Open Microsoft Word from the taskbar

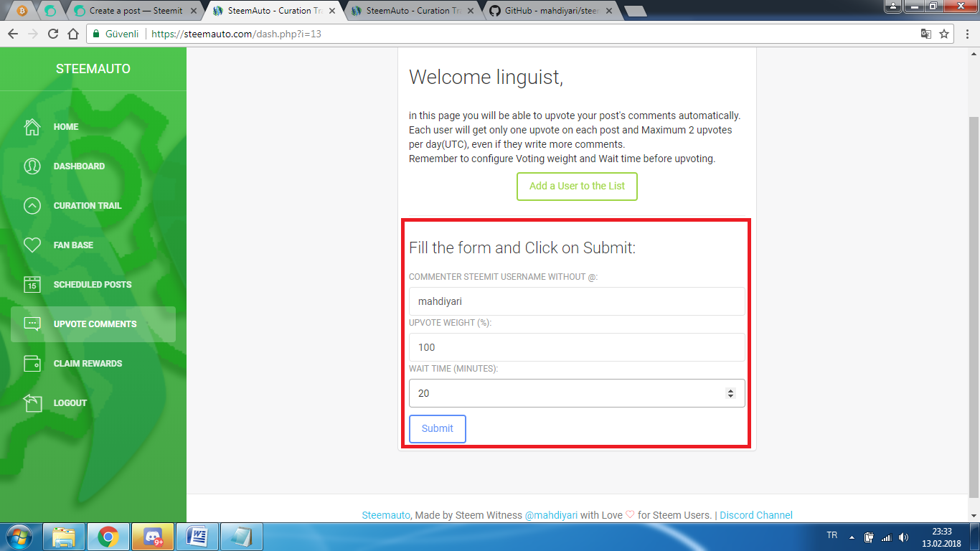tap(197, 537)
